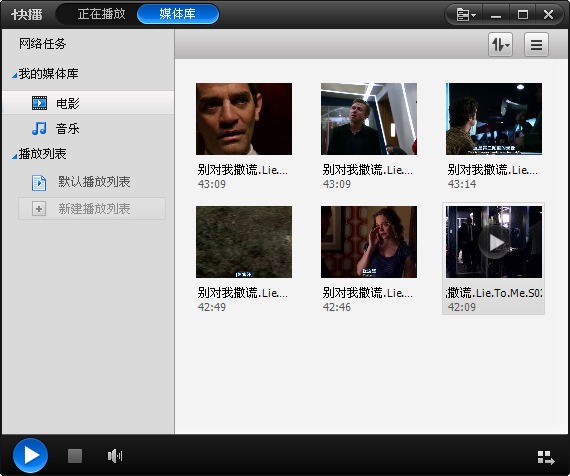
Task: Toggle the mini mode grid icon
Action: [546, 457]
